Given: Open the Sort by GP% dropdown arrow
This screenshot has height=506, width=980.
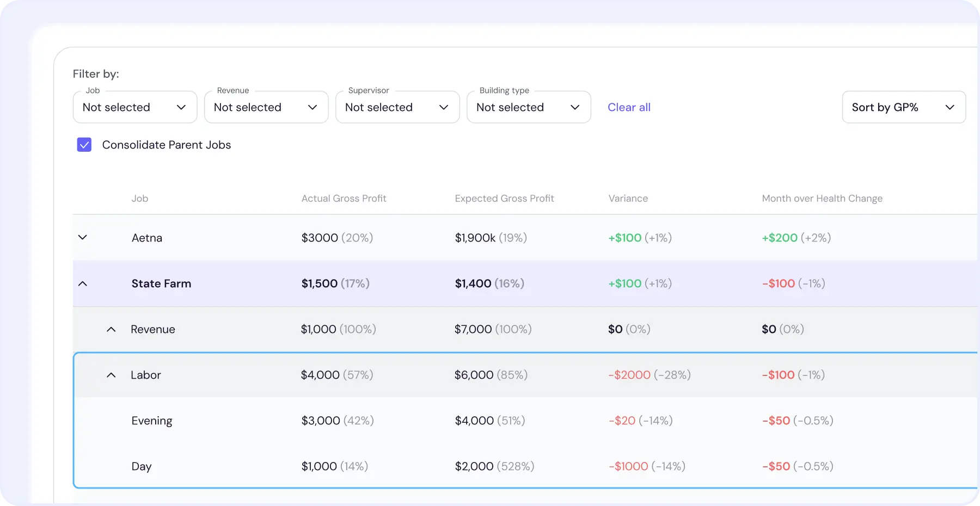Looking at the screenshot, I should click(951, 108).
